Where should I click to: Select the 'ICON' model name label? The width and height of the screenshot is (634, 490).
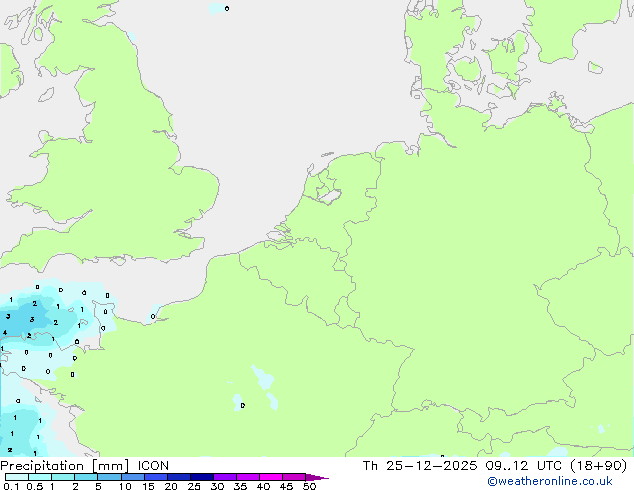[153, 465]
